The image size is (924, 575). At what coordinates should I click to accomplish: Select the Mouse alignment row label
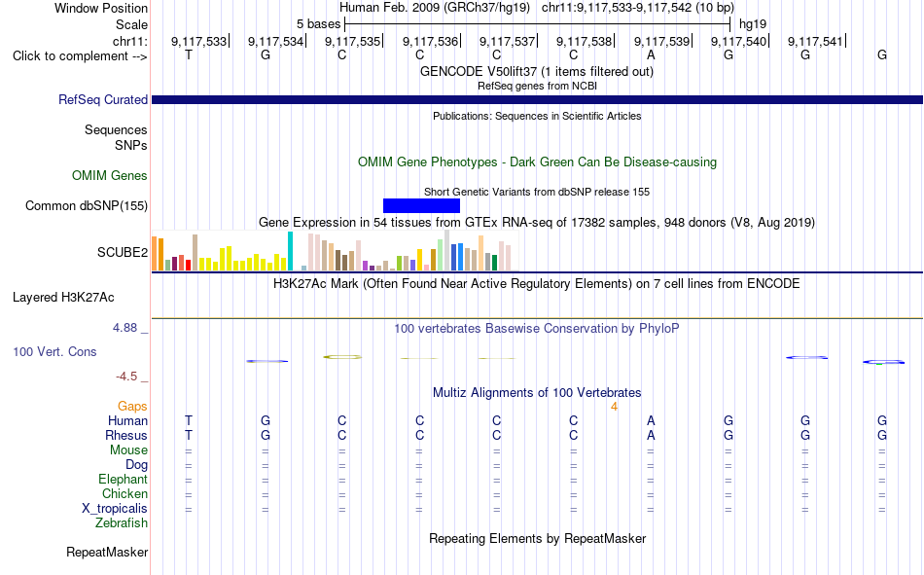tap(128, 449)
